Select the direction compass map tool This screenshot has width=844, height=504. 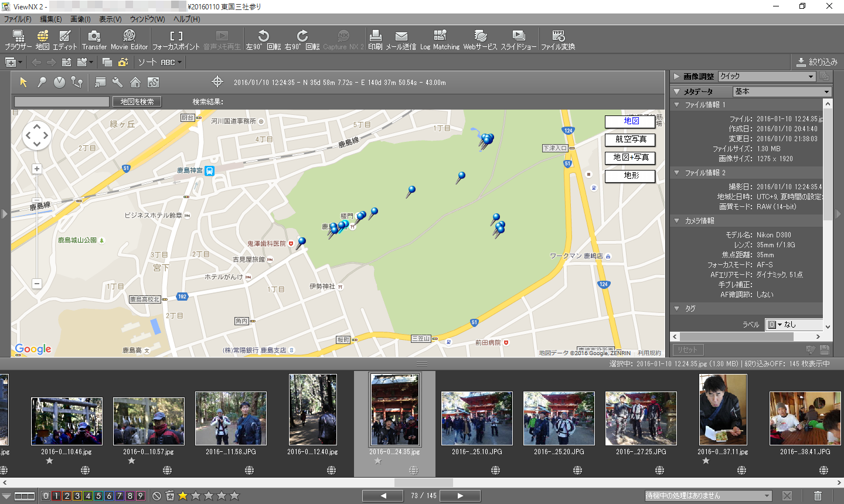coord(59,82)
